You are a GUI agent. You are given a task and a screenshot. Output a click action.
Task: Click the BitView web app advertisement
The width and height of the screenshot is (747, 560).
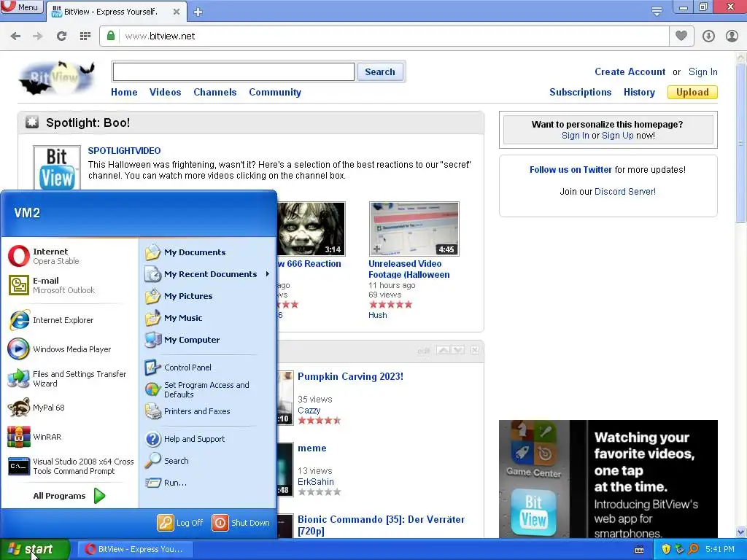pos(608,479)
